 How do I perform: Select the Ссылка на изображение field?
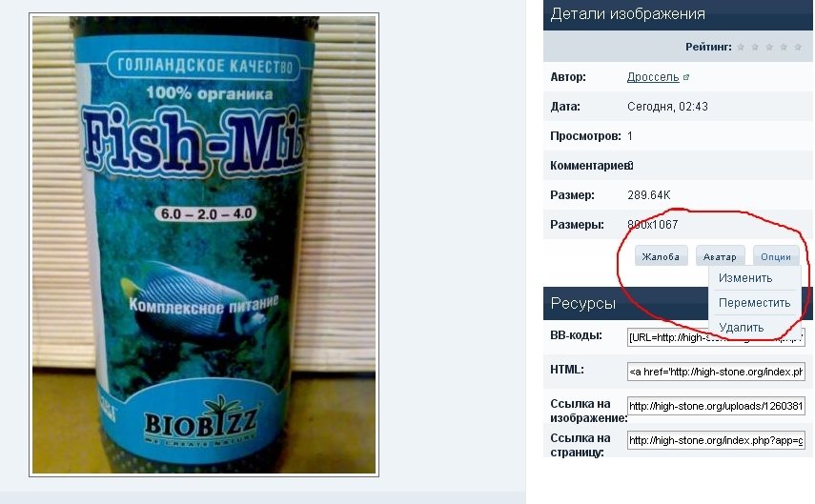click(716, 406)
